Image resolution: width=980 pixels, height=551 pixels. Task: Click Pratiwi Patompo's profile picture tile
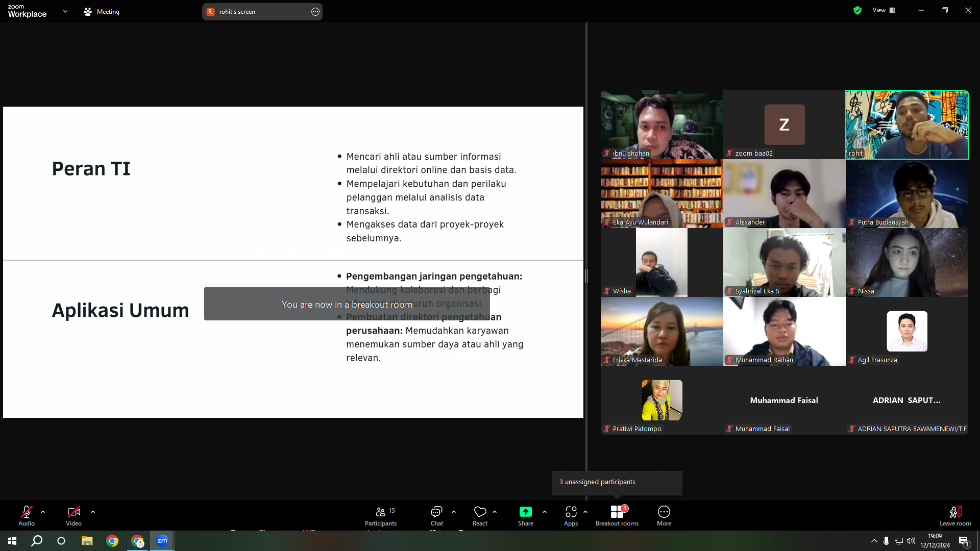click(662, 400)
